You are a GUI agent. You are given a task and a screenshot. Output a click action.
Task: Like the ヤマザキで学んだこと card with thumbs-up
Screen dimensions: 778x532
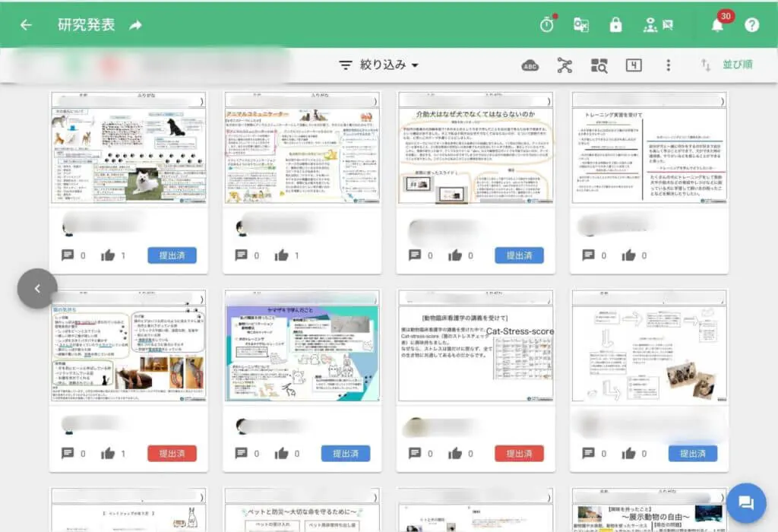click(x=281, y=453)
